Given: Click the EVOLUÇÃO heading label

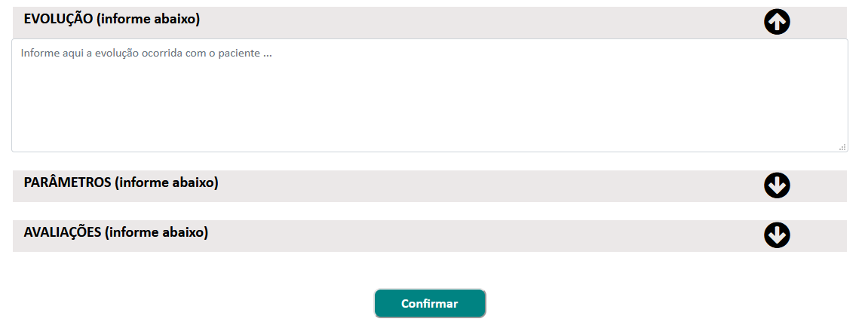Looking at the screenshot, I should pos(112,20).
